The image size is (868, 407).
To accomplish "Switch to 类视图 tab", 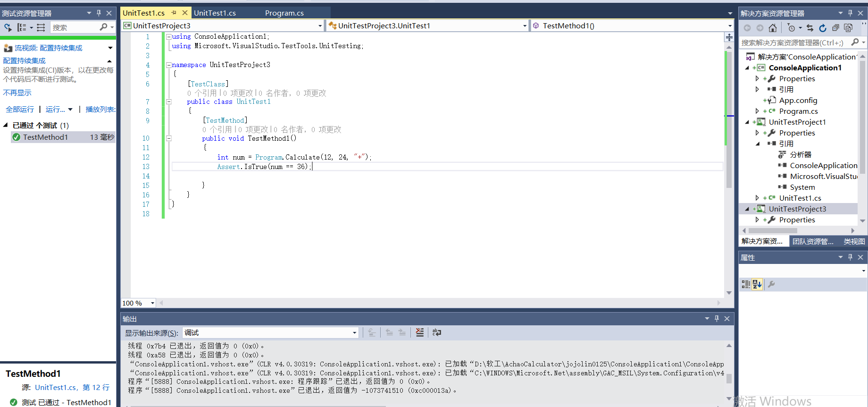I will 854,241.
